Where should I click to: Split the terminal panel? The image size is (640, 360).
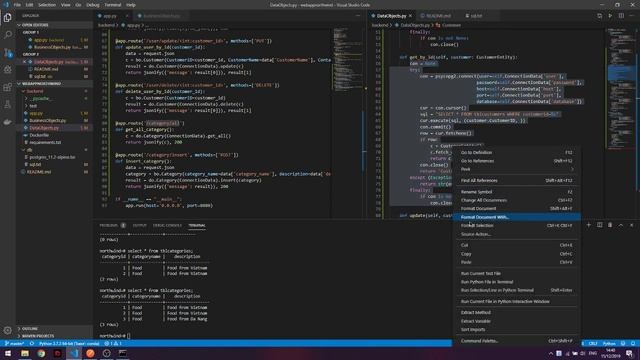600,225
